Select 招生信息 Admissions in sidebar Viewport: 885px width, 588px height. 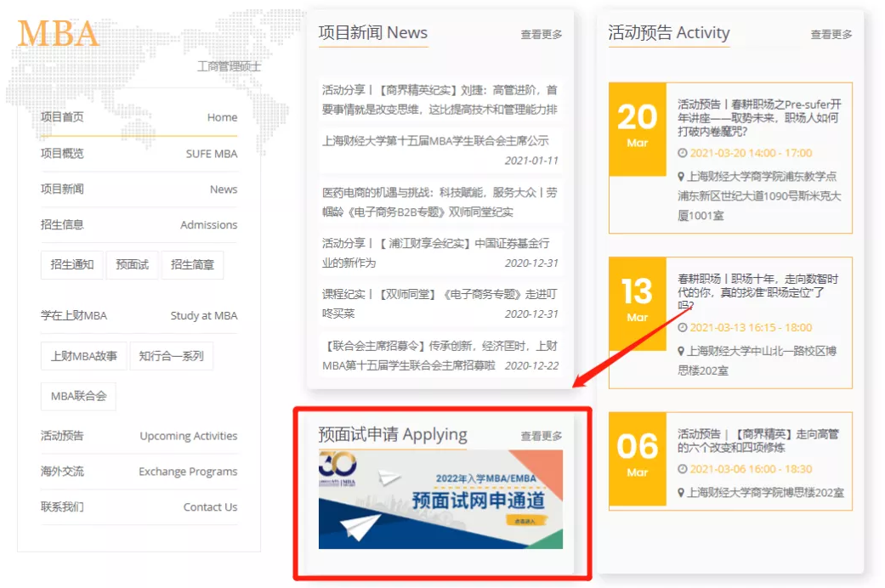pos(139,225)
